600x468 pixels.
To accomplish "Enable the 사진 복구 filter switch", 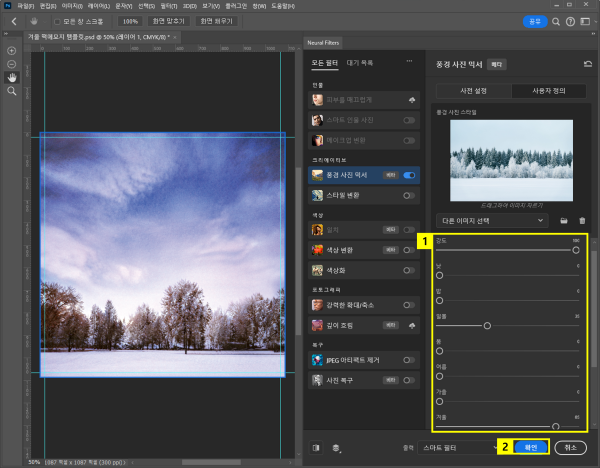I will [409, 380].
